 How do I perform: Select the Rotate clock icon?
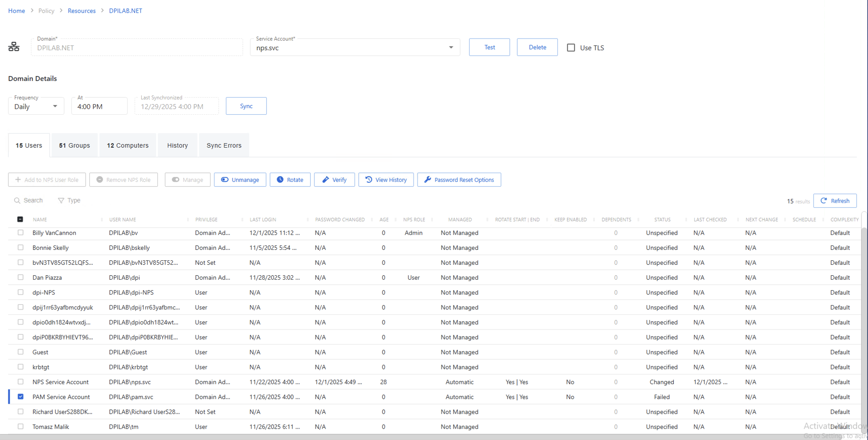281,180
